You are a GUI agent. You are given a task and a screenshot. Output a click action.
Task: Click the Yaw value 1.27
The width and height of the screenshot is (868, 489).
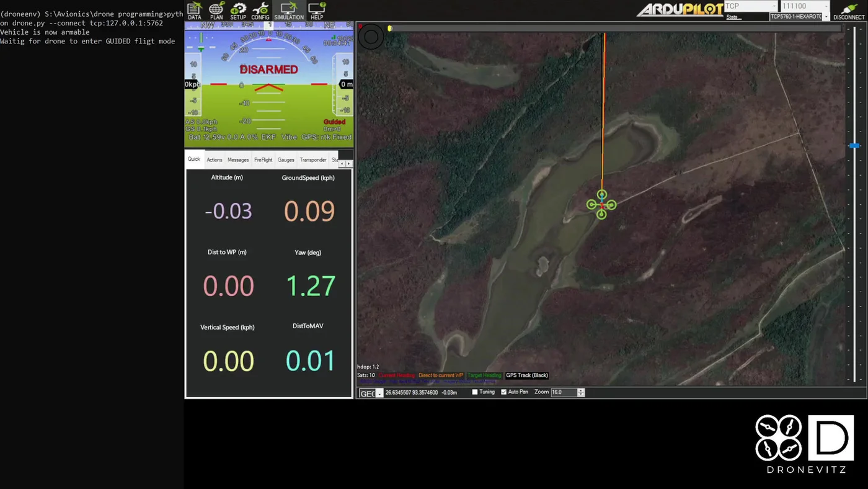pos(310,286)
